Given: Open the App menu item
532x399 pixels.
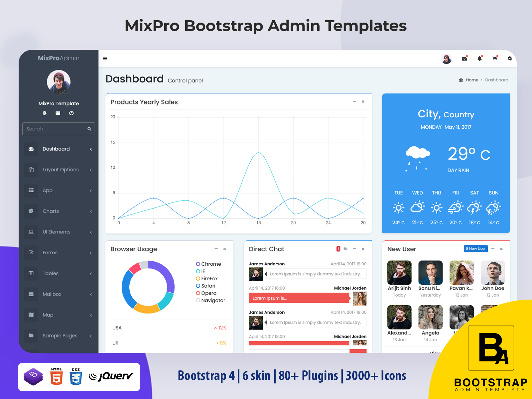Looking at the screenshot, I should [x=59, y=191].
